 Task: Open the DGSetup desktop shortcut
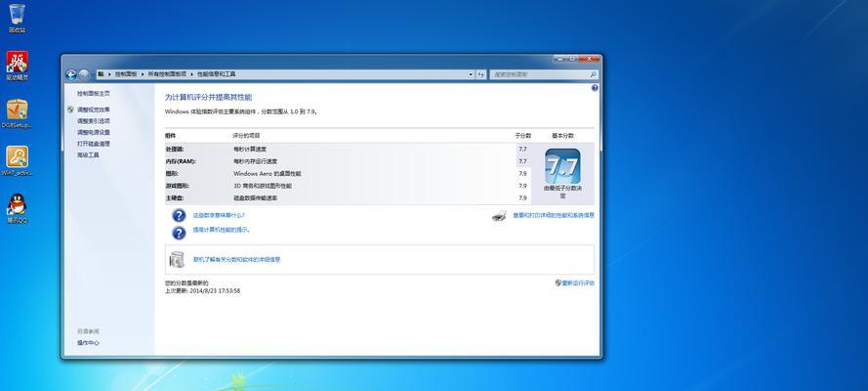(x=18, y=113)
